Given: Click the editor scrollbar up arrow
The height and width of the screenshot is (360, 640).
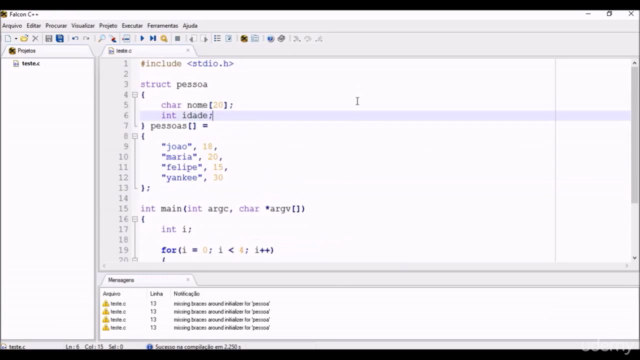Looking at the screenshot, I should tap(634, 63).
